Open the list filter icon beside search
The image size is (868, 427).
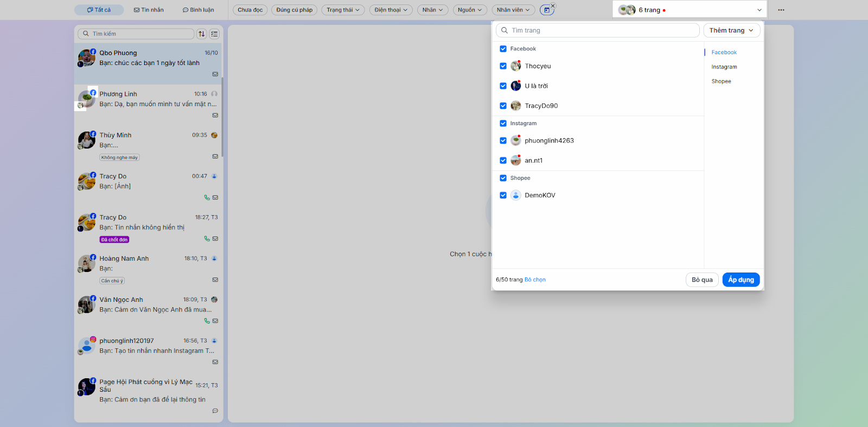[x=215, y=34]
